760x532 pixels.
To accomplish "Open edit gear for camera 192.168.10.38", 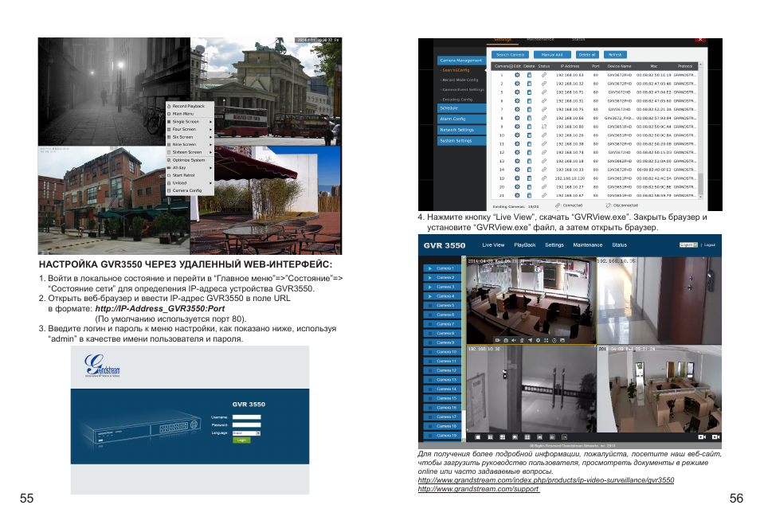I will point(517,144).
